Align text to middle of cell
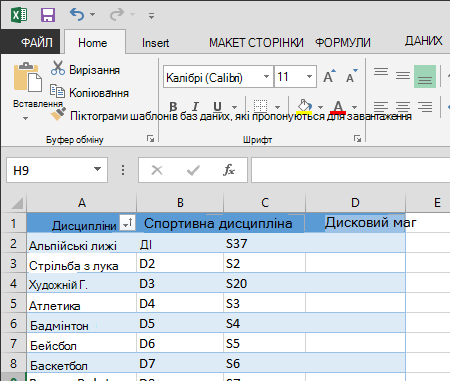Viewport: 450px width, 381px height. click(x=403, y=76)
